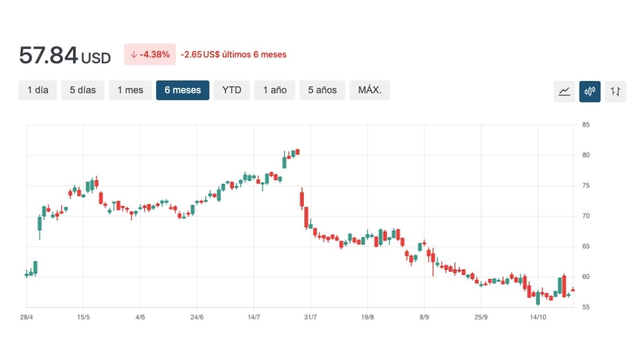Click the 80 price label on the y-axis
Screen dimensions: 644x362
586,156
